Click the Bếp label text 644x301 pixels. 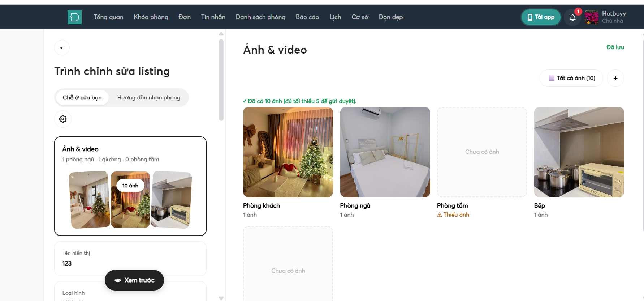pyautogui.click(x=539, y=205)
